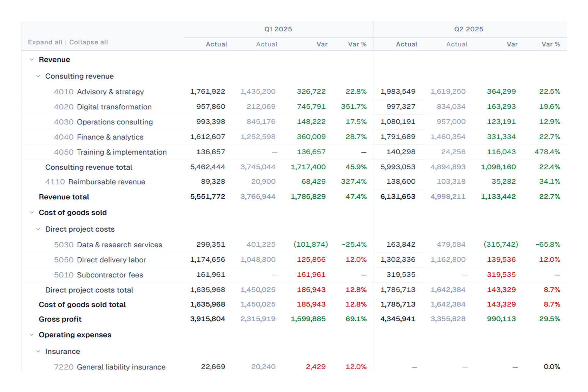Click the Q1 Var % column header

click(x=357, y=44)
